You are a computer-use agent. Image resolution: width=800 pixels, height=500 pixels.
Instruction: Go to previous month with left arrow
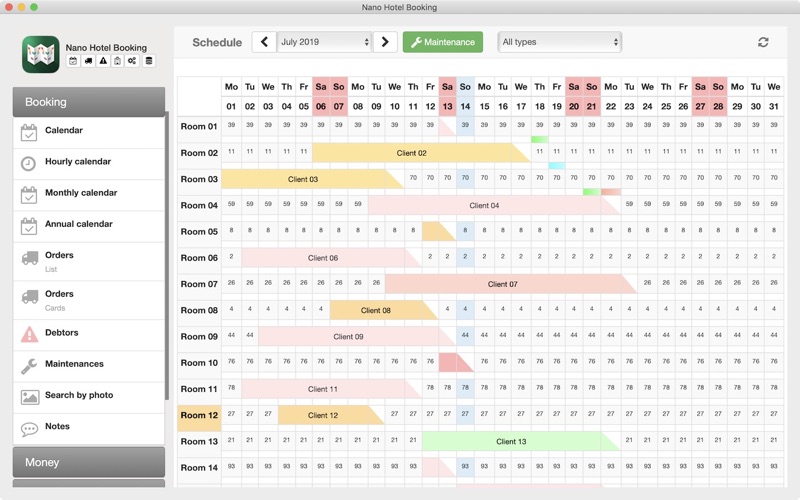click(x=264, y=42)
